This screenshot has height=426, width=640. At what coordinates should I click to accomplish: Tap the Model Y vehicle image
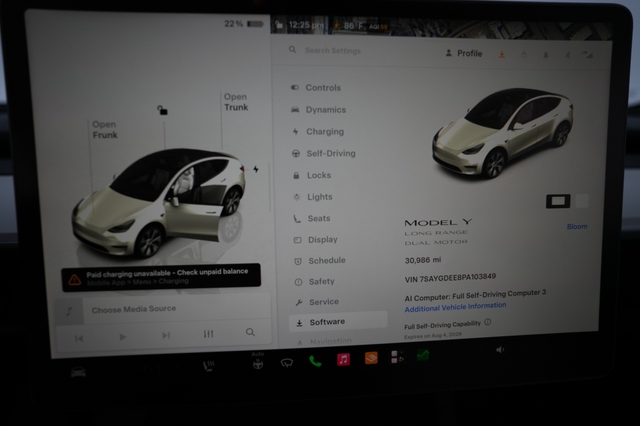point(503,133)
